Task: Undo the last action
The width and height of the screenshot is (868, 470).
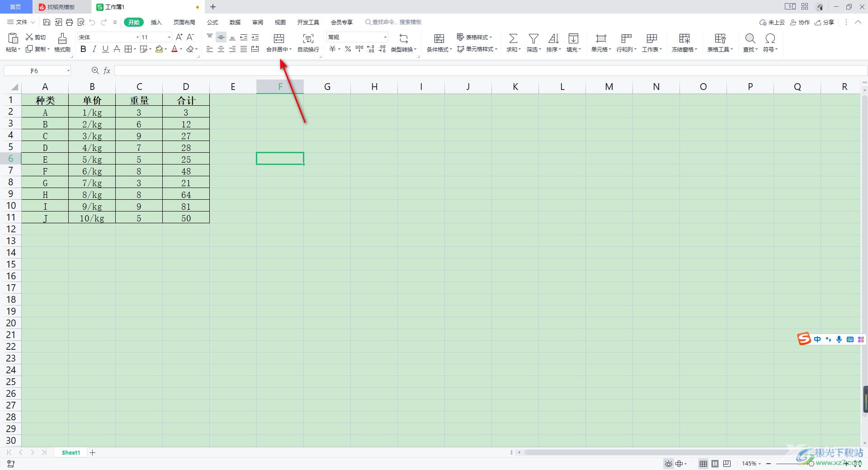Action: 92,22
